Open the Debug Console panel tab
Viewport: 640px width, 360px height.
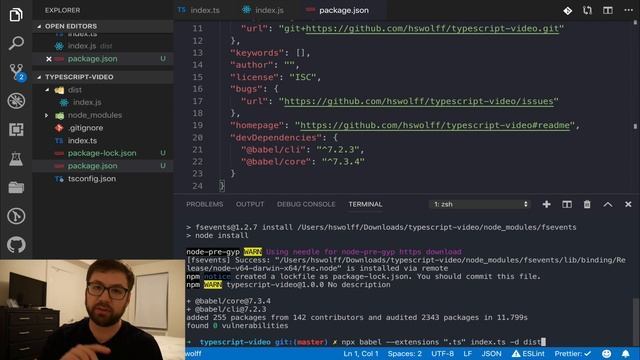coord(306,204)
